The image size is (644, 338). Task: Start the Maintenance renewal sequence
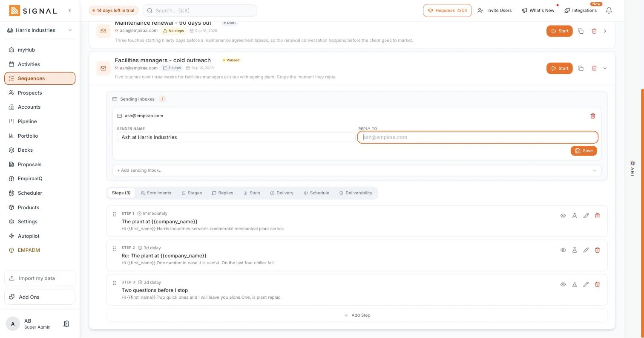point(560,31)
